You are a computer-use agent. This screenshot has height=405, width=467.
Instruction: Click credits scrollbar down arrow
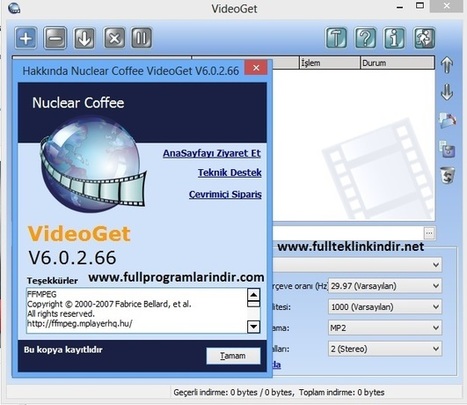pyautogui.click(x=253, y=327)
